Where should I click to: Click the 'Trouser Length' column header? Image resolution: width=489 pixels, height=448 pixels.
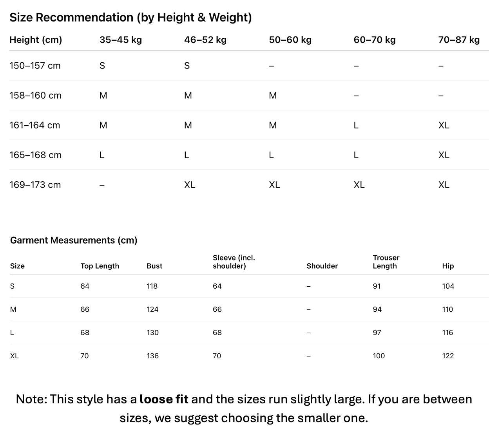tap(386, 262)
